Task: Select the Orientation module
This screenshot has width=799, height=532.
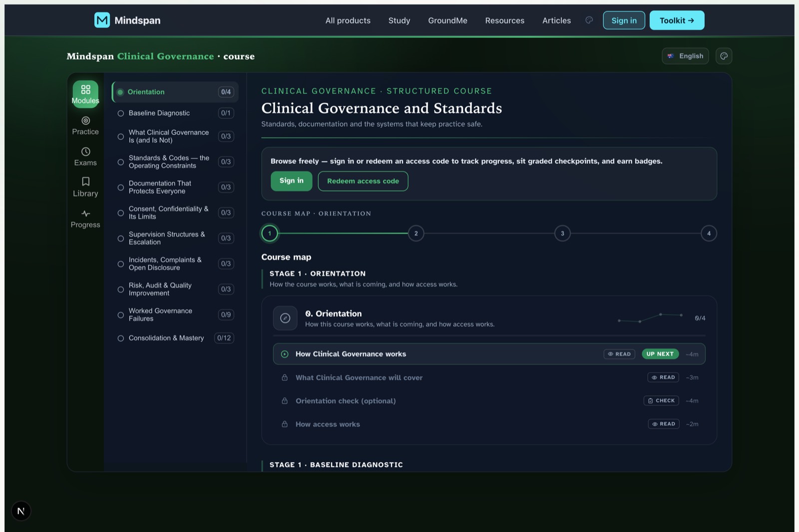Action: (x=175, y=92)
